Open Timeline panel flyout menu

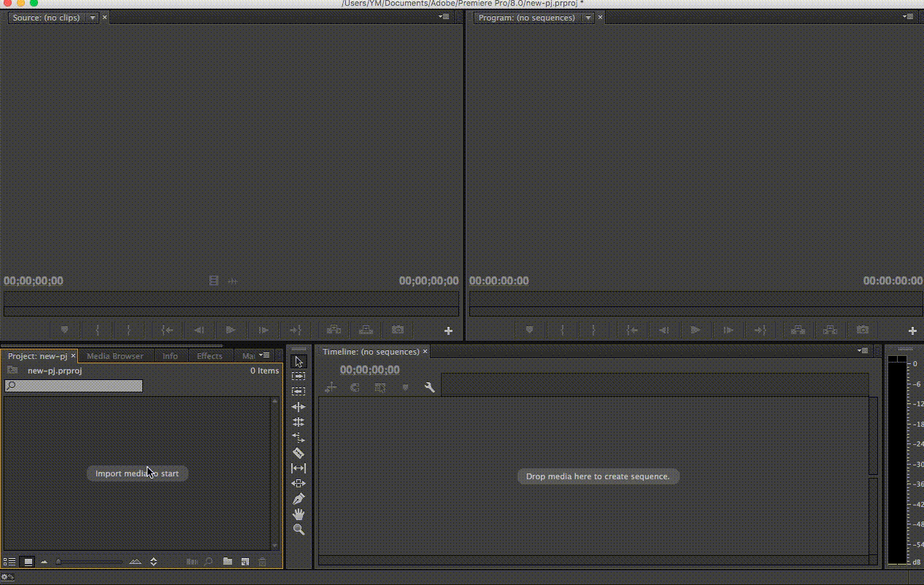click(x=862, y=351)
